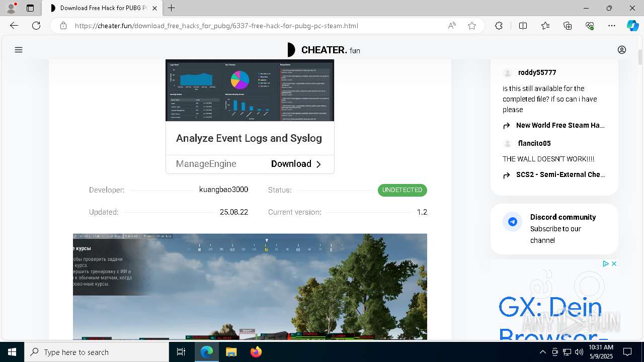Open the notification center icon

pos(627,352)
